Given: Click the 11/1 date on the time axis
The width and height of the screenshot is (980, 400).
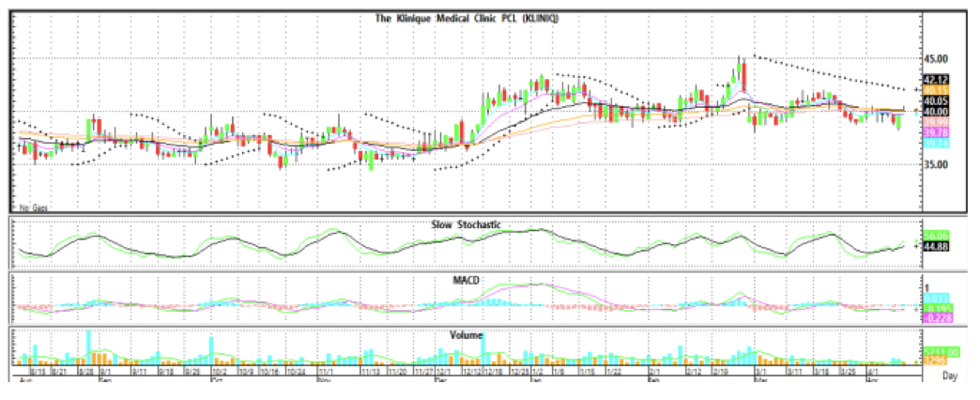Looking at the screenshot, I should (327, 371).
